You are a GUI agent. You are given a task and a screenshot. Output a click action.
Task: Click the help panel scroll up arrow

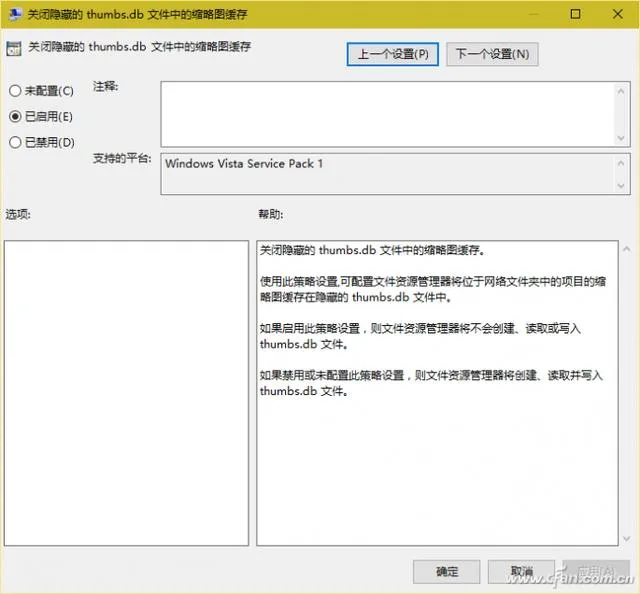coord(627,249)
